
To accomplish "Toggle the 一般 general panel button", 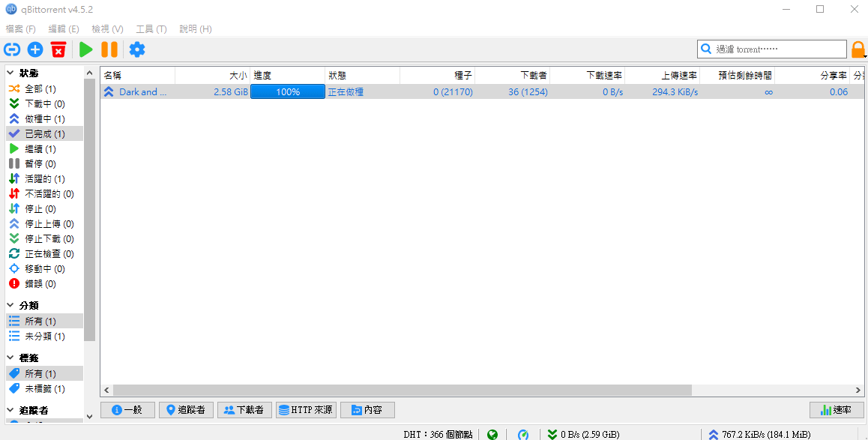I will pyautogui.click(x=127, y=410).
